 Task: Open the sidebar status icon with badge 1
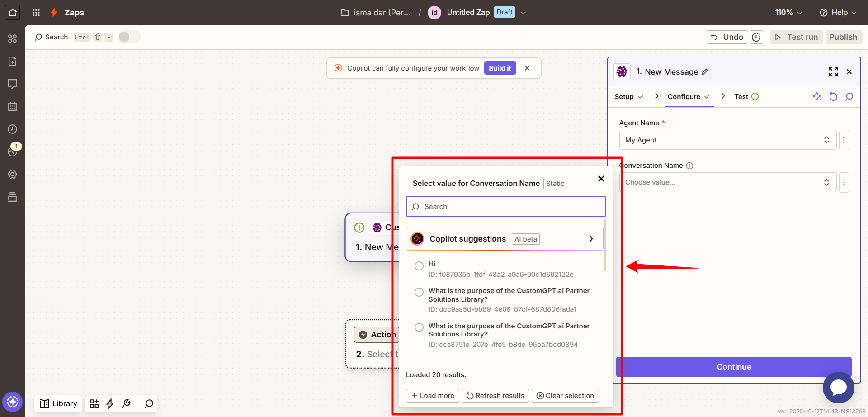[x=12, y=152]
